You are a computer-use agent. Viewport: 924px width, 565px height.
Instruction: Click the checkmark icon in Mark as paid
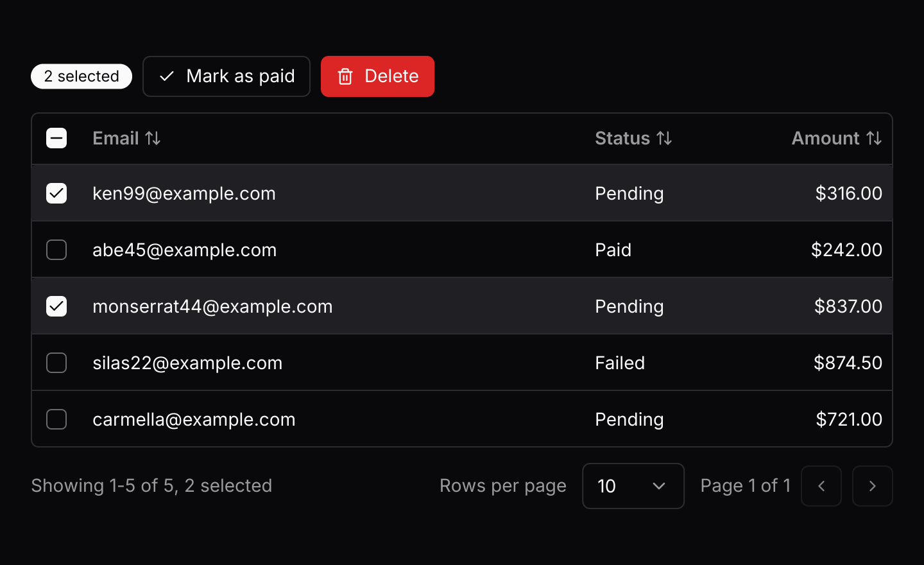click(167, 76)
